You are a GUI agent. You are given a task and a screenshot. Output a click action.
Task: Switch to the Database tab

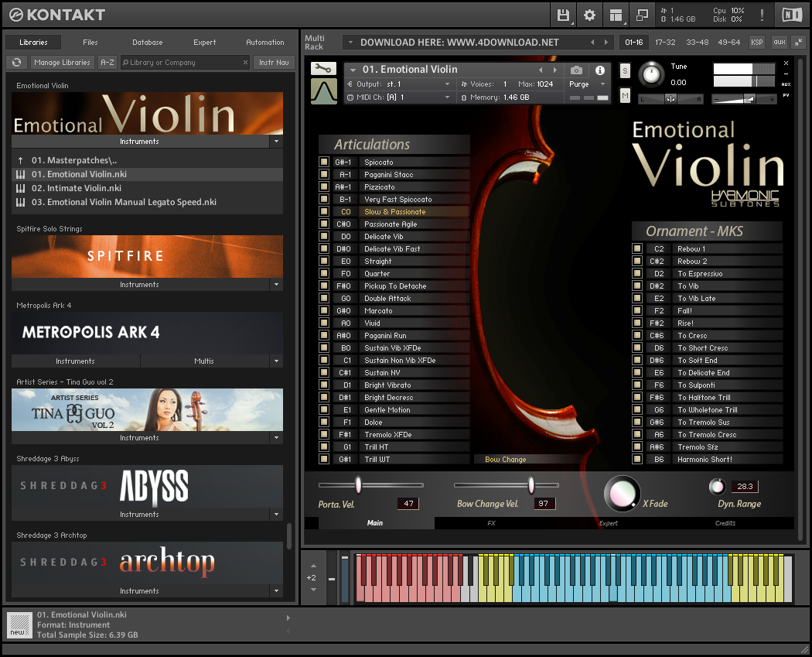click(148, 42)
